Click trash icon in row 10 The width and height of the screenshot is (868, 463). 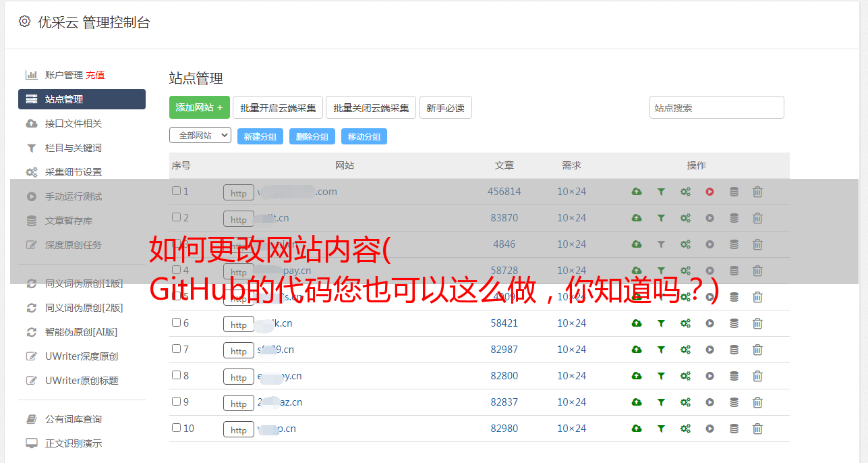tap(757, 429)
